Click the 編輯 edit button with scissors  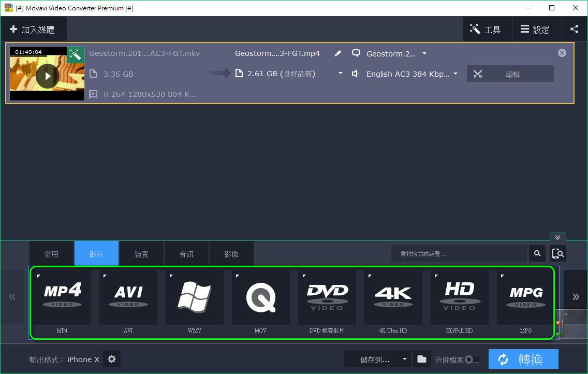(x=510, y=74)
